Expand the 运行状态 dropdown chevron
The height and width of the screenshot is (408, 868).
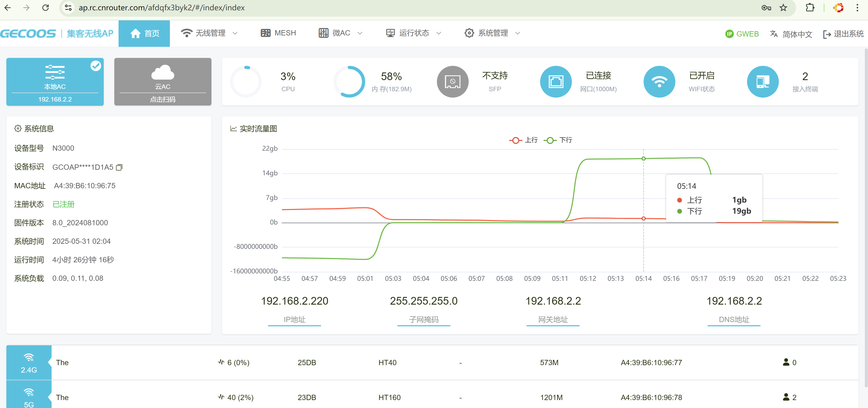point(439,33)
